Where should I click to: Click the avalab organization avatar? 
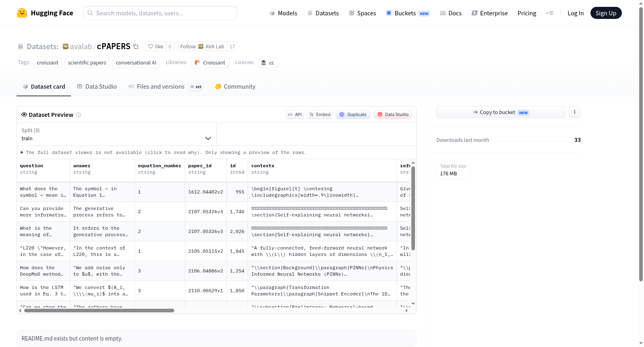coord(66,46)
